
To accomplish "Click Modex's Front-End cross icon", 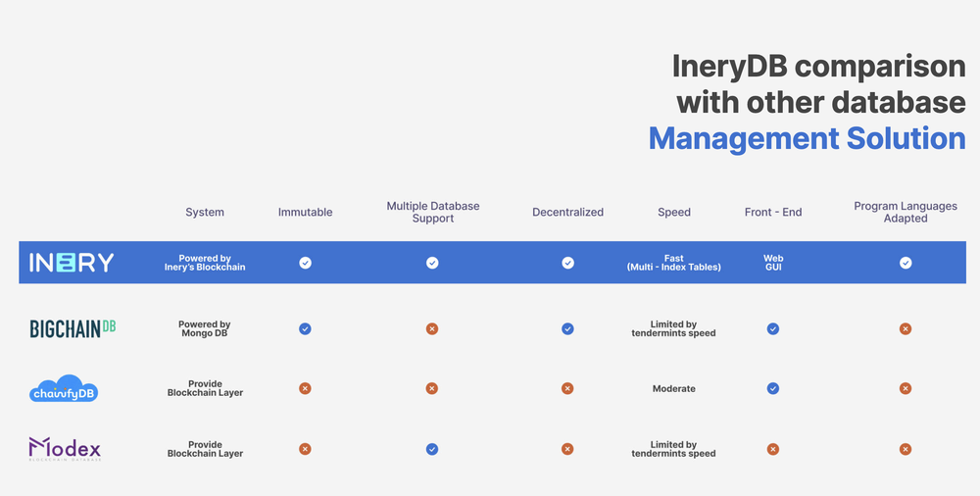I will point(773,449).
